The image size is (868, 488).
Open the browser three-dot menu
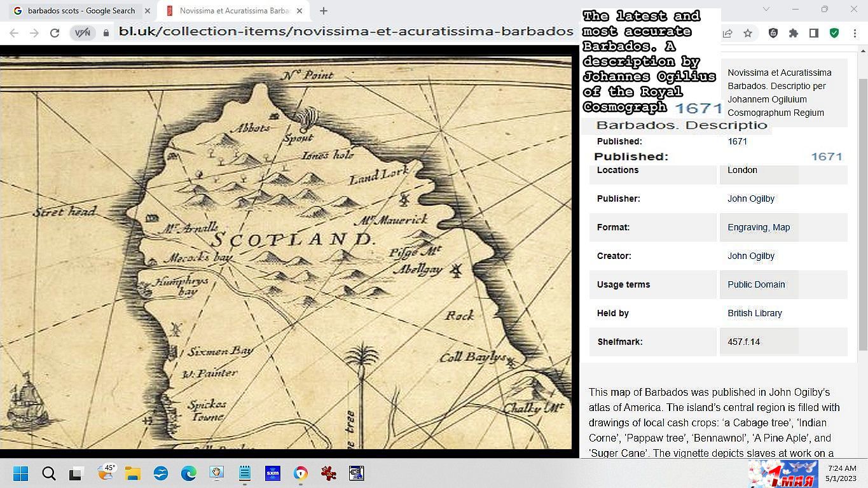pyautogui.click(x=854, y=33)
